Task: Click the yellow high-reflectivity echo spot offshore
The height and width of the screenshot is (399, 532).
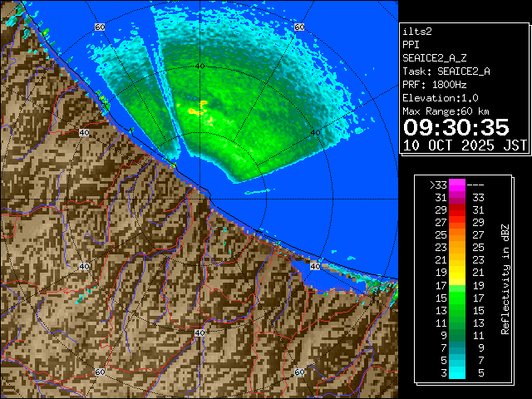Action: click(199, 108)
